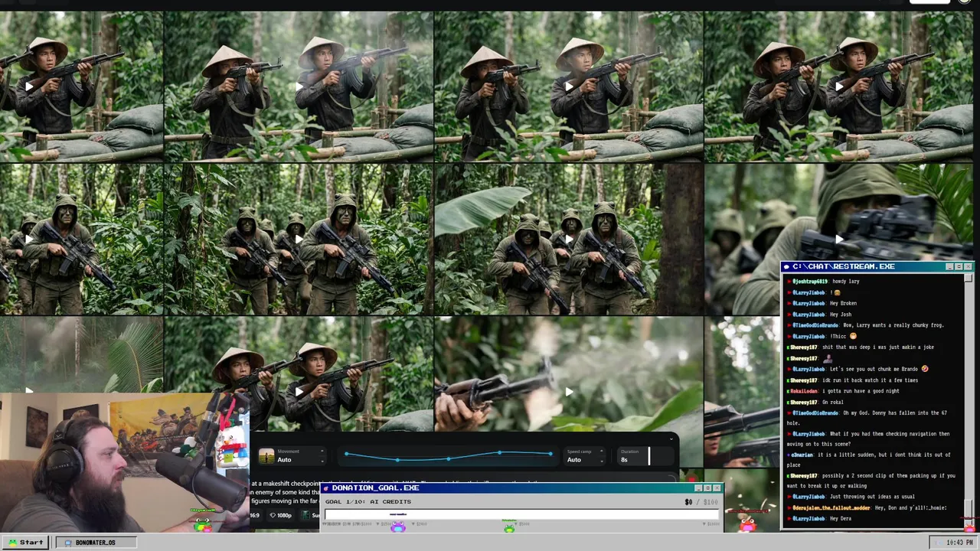Image resolution: width=980 pixels, height=551 pixels.
Task: Click 'possibly a 2 second clip' message
Action: (x=871, y=481)
